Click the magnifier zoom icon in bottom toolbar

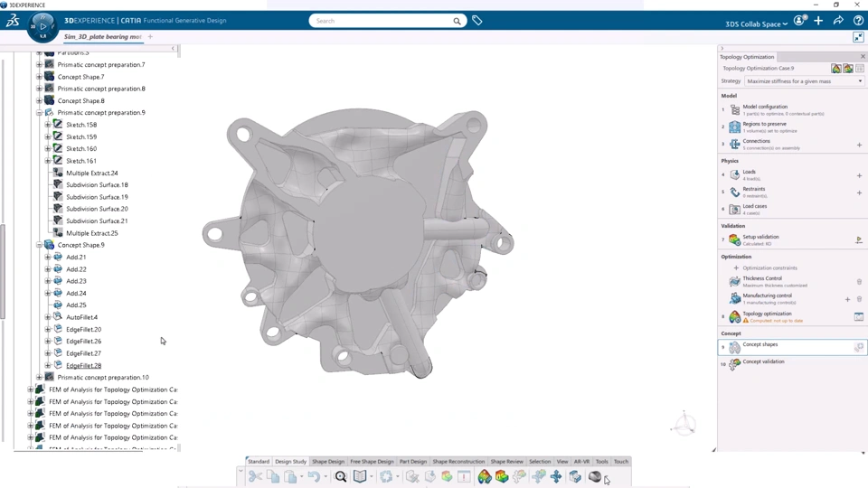[x=341, y=476]
